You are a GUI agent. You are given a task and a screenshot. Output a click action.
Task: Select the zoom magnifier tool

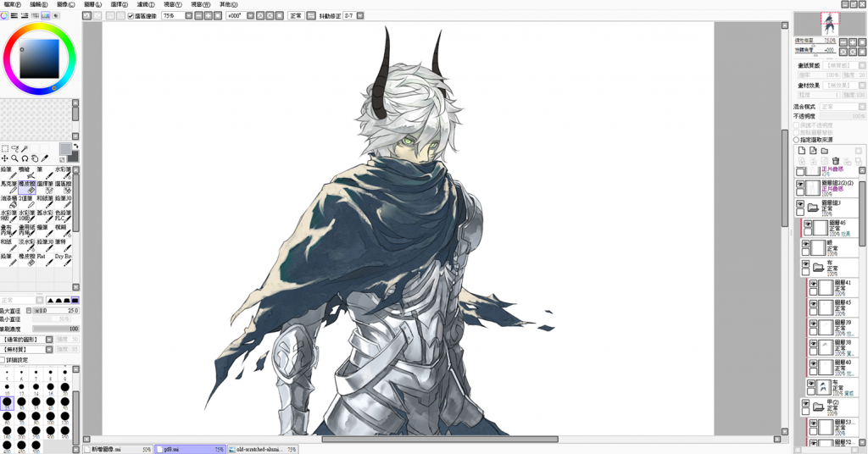click(14, 158)
